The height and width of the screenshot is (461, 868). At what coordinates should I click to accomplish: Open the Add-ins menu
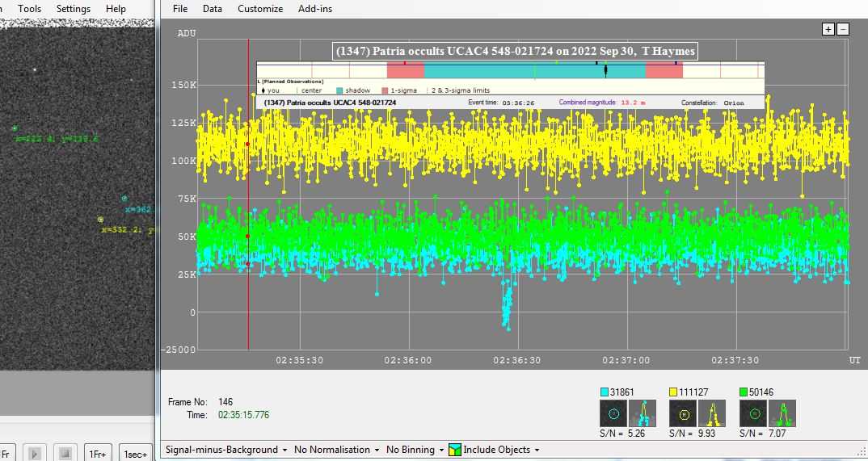pyautogui.click(x=314, y=9)
